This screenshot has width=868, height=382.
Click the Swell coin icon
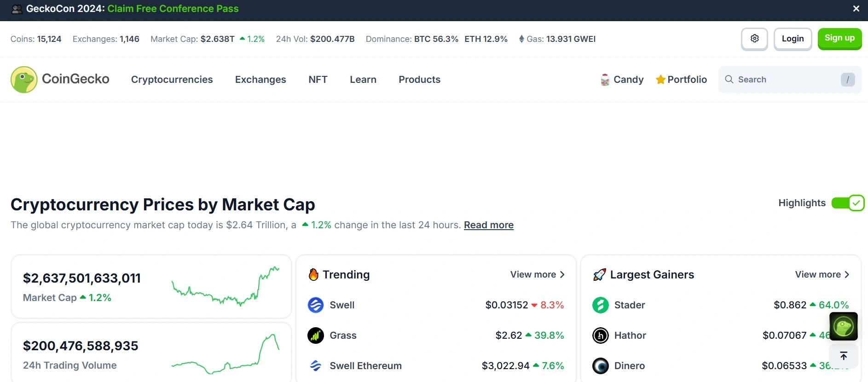pos(316,305)
